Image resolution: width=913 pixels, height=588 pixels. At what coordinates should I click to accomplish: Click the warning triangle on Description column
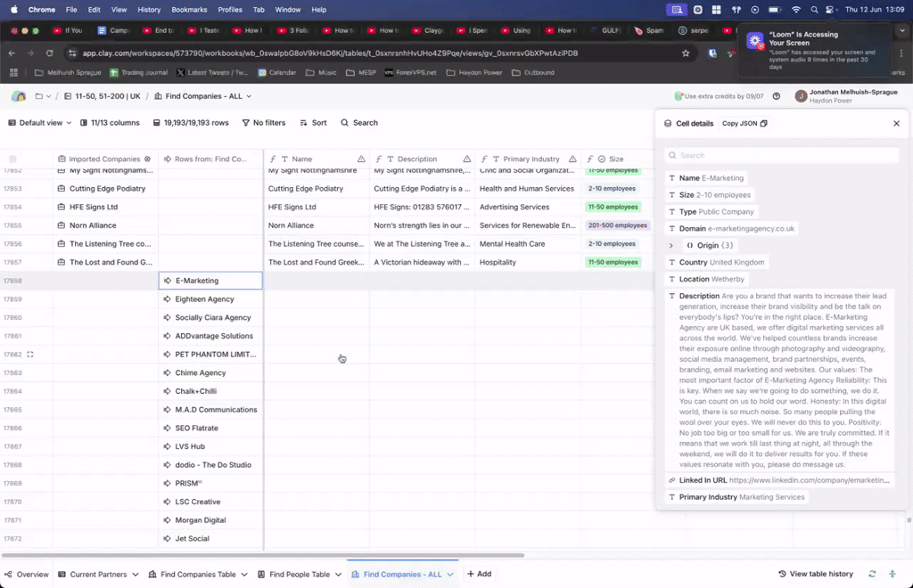pos(467,159)
